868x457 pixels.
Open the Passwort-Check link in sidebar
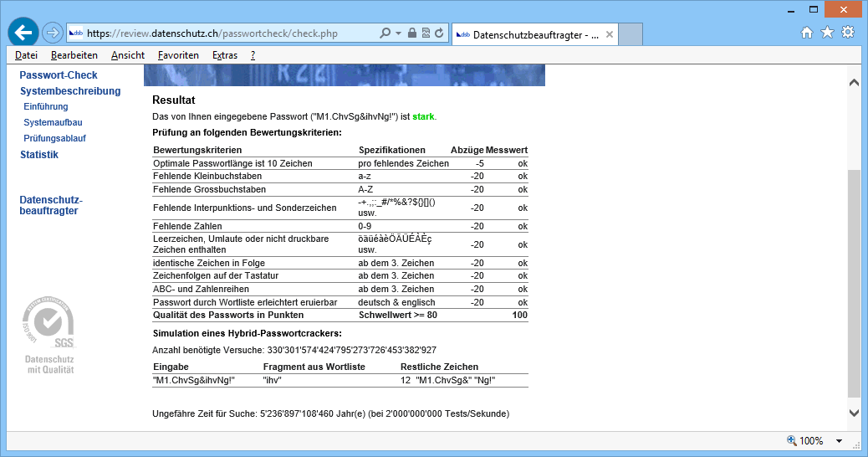coord(59,75)
